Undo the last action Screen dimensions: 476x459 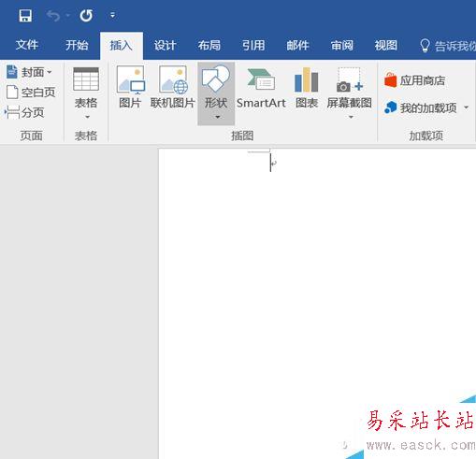53,15
